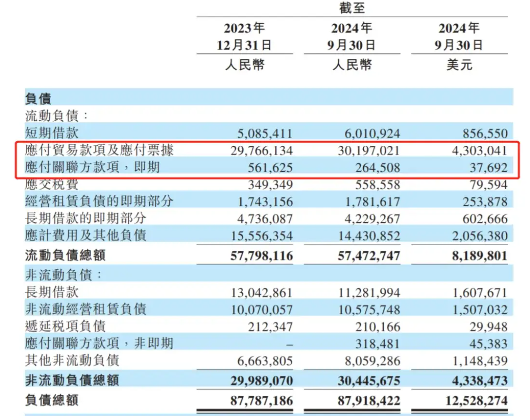The height and width of the screenshot is (420, 530).
Task: Click the value 14,430,852
Action: pos(369,236)
